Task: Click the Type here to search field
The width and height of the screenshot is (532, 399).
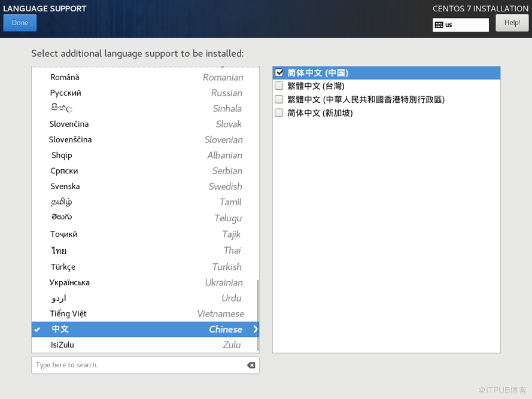Action: point(145,365)
